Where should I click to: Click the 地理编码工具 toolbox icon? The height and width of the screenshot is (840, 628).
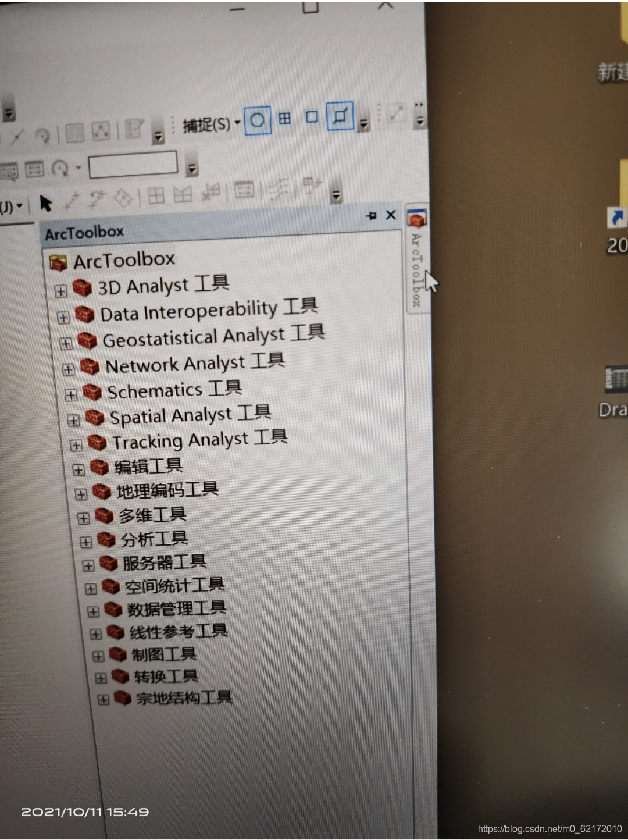102,492
